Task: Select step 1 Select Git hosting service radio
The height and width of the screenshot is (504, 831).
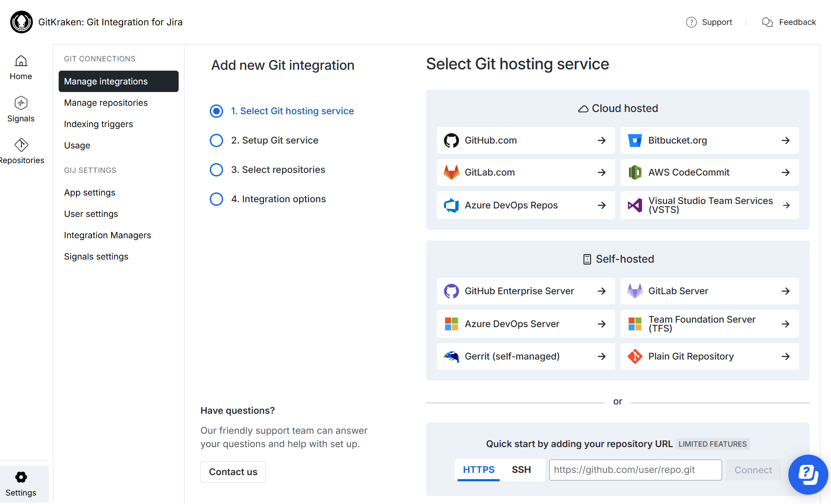Action: coord(216,111)
